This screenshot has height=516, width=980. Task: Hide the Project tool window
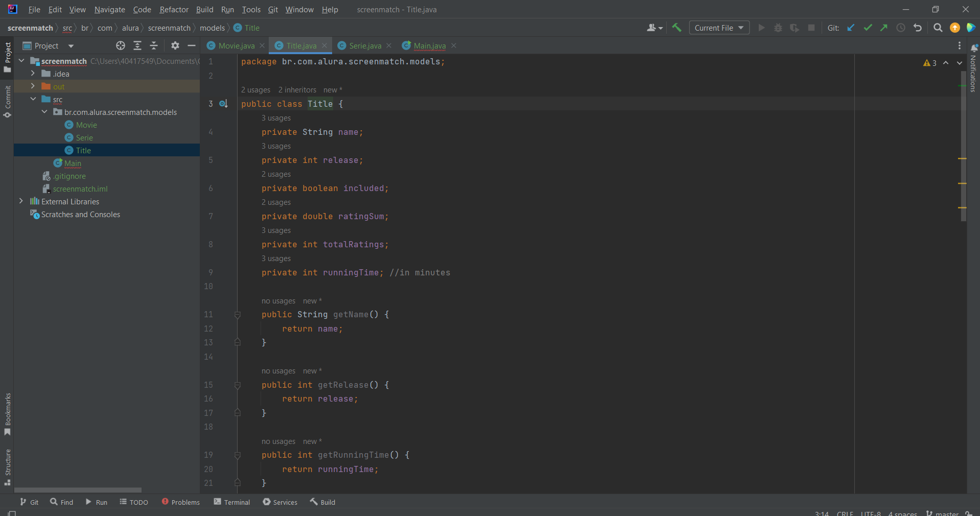pyautogui.click(x=192, y=45)
